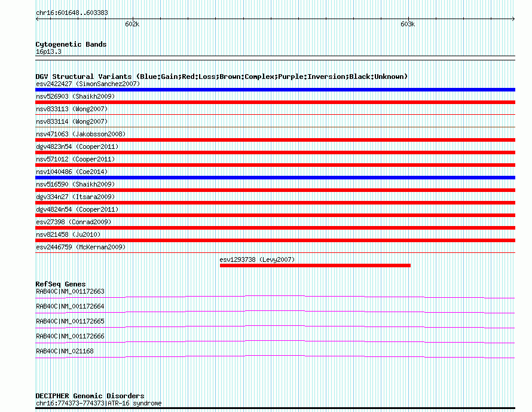
Task: Click the nsv471063 (Jakobsson2008) label
Action: tap(81, 134)
